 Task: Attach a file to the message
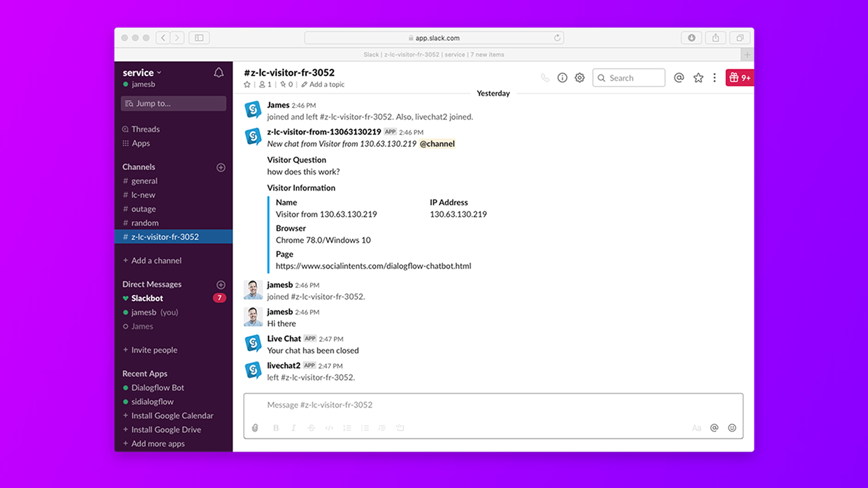click(255, 428)
